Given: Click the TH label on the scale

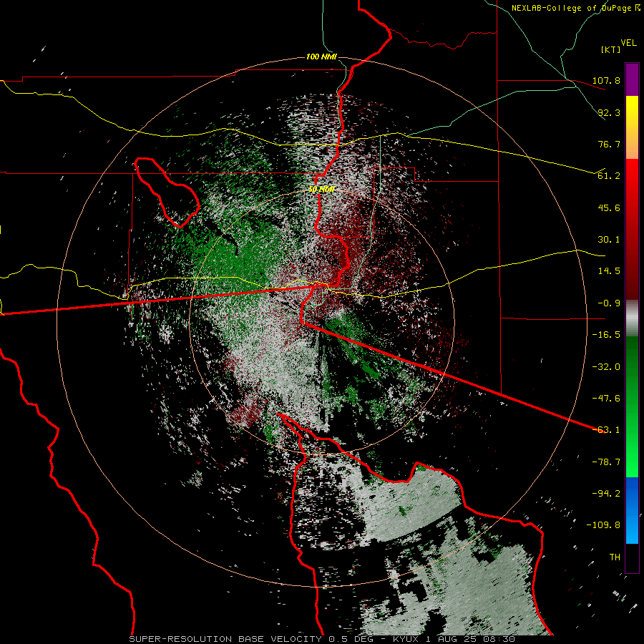Looking at the screenshot, I should click(x=615, y=557).
